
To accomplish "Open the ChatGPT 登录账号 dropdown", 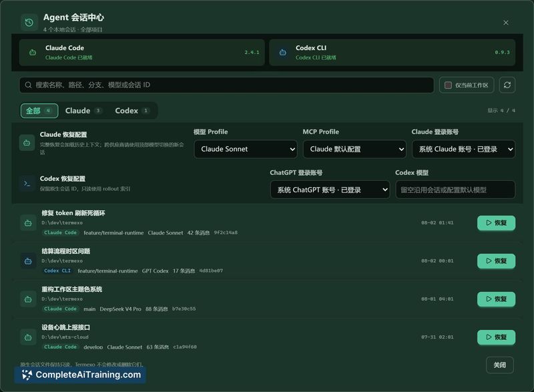I will pos(330,190).
